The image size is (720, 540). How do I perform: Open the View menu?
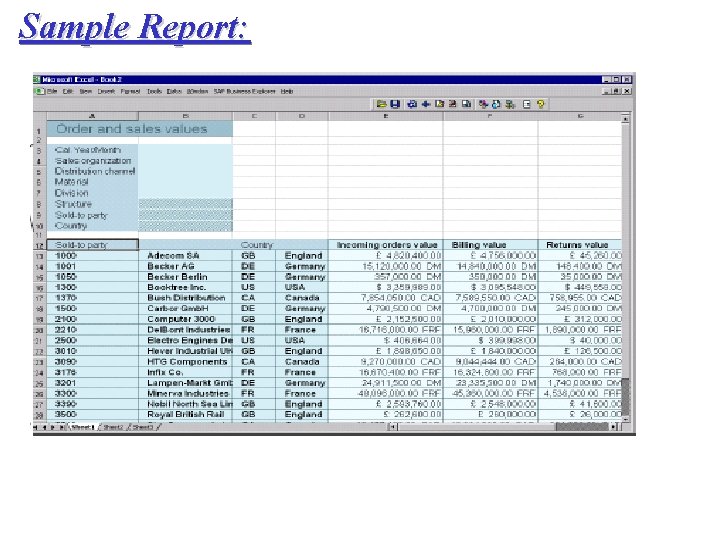(85, 91)
